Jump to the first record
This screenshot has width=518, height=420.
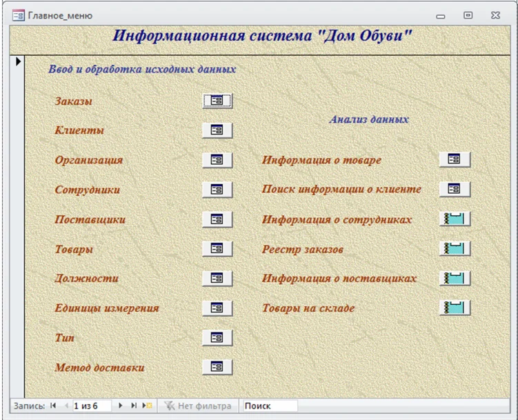(53, 406)
